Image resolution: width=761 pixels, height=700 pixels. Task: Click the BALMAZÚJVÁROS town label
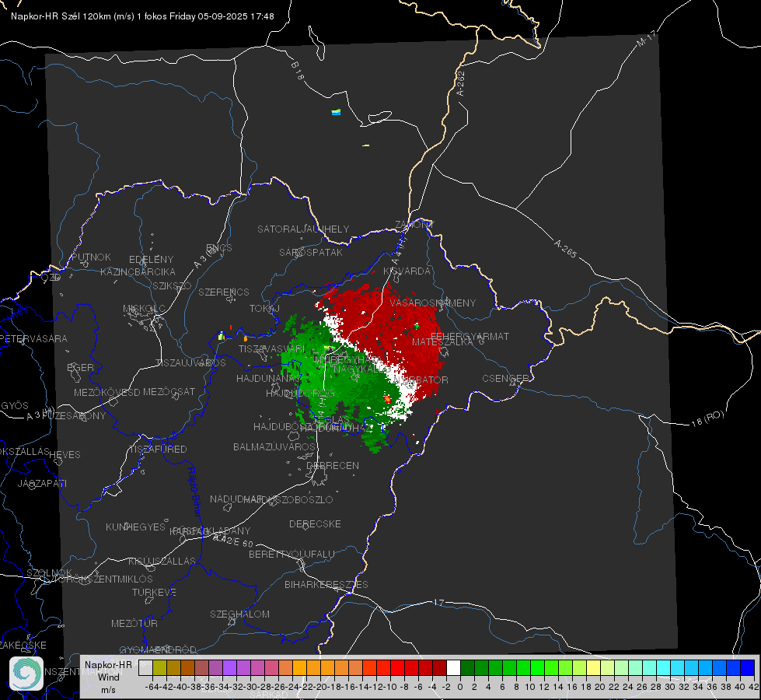[274, 446]
